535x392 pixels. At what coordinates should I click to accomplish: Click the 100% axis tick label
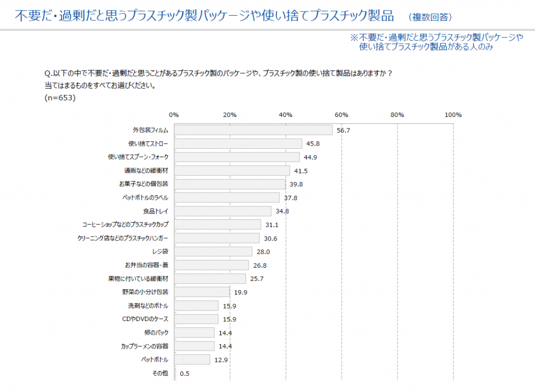point(452,115)
